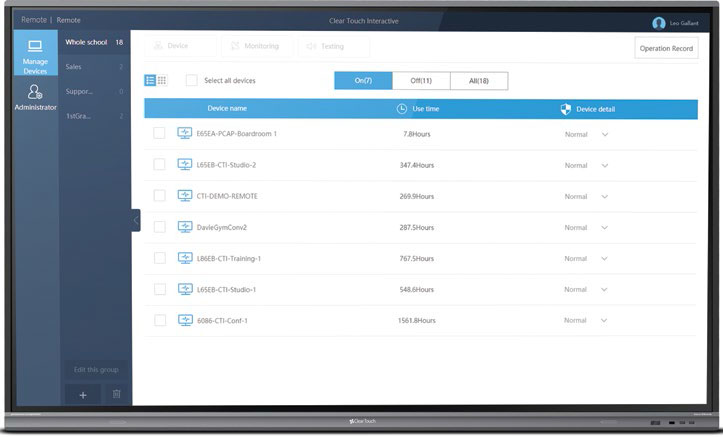Click the Leo Gallant user avatar
This screenshot has width=723, height=437.
coord(659,23)
